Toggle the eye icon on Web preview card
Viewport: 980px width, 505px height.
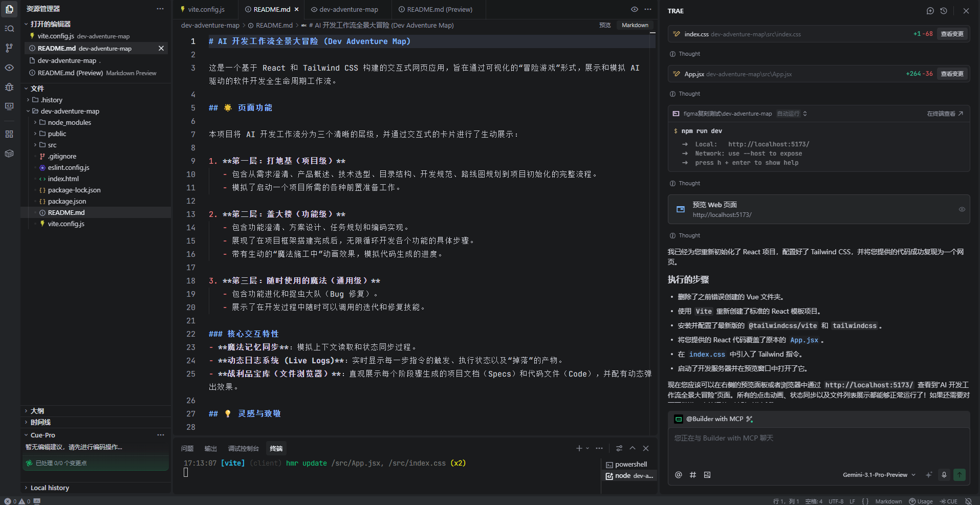click(x=962, y=209)
